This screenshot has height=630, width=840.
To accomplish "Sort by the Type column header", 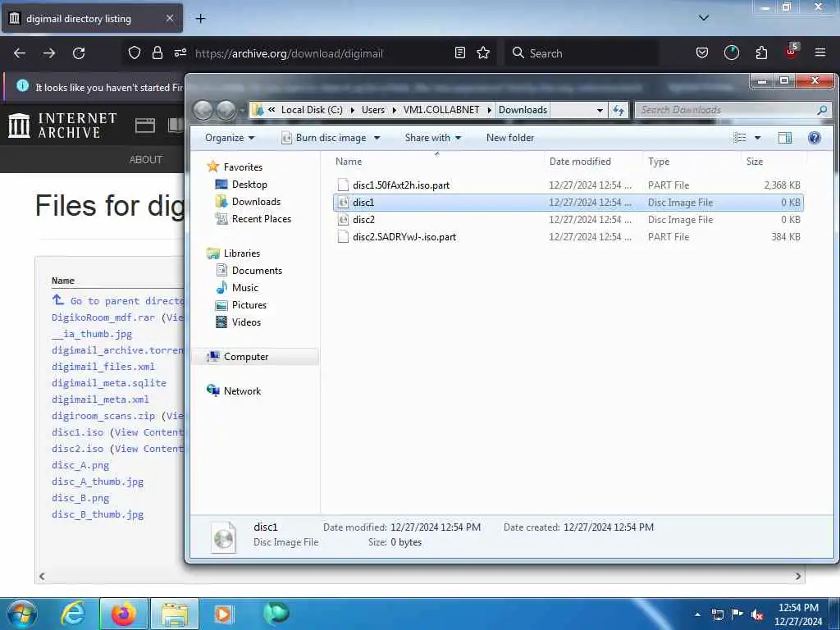I will click(692, 162).
